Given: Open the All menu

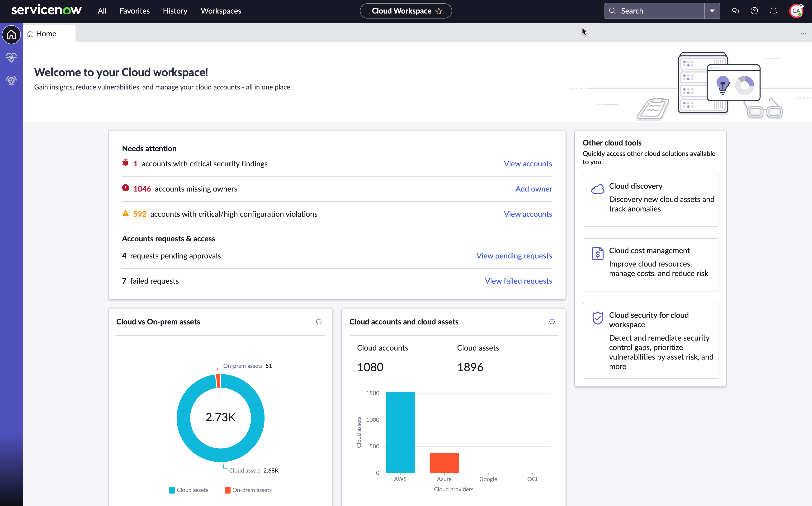Looking at the screenshot, I should pyautogui.click(x=102, y=11).
